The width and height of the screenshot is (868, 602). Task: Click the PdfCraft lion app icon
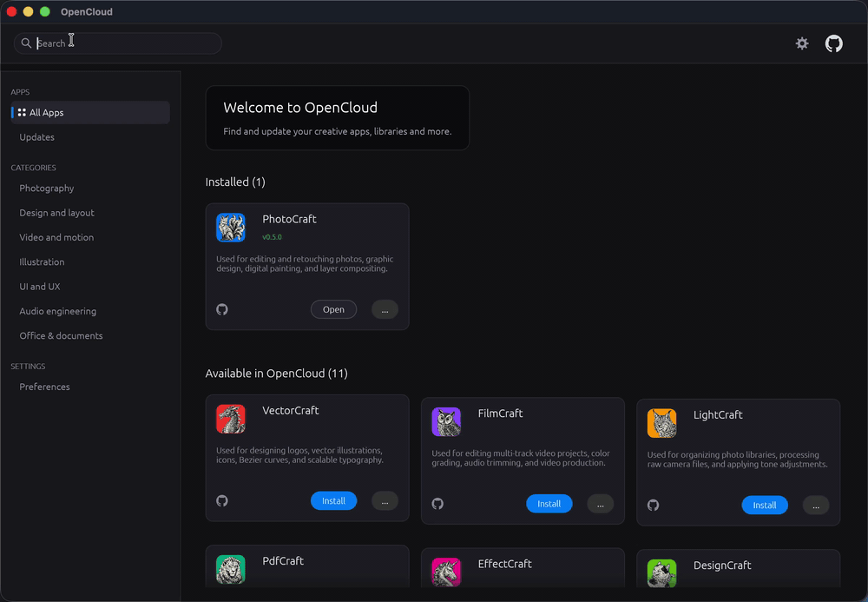click(x=230, y=569)
